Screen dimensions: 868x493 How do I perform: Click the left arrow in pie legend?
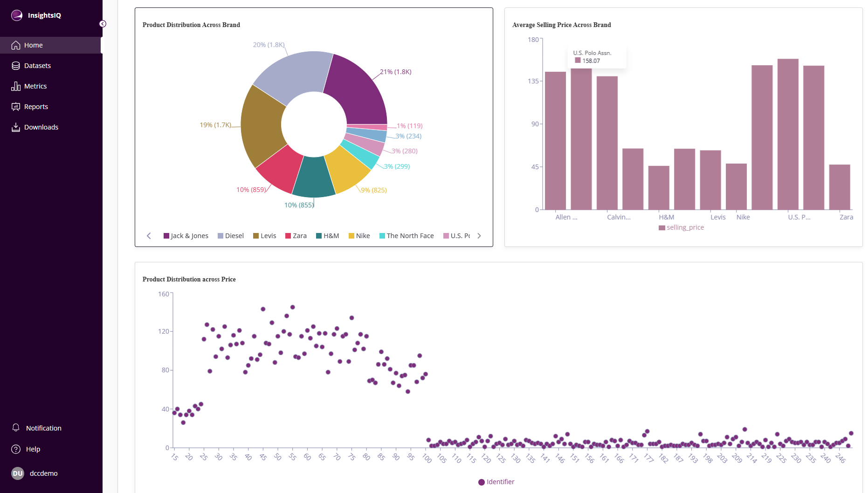(149, 236)
